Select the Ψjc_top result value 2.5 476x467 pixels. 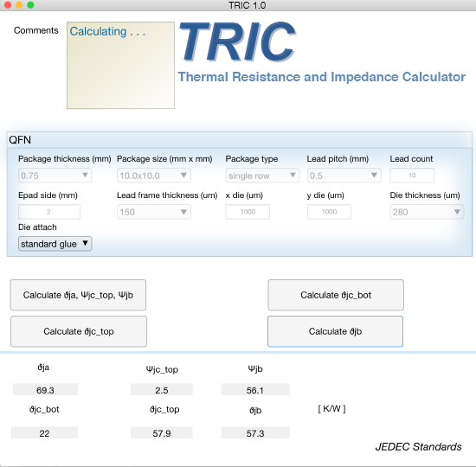[x=162, y=390]
